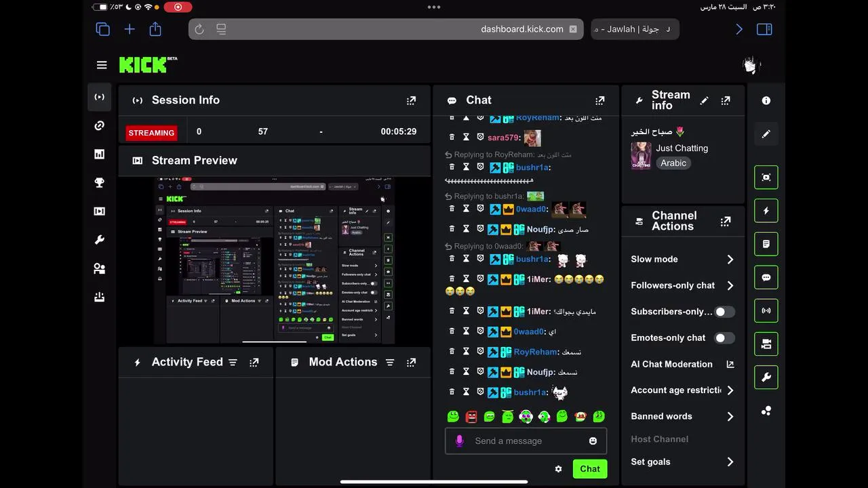The width and height of the screenshot is (868, 488).
Task: Open the video clips icon in left sidebar
Action: coord(99,211)
